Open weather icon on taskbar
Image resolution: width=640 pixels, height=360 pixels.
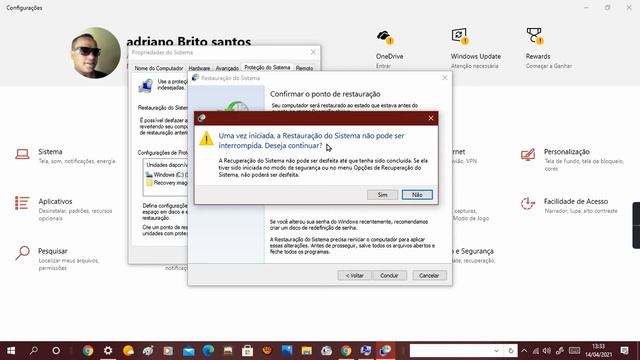coord(128,351)
